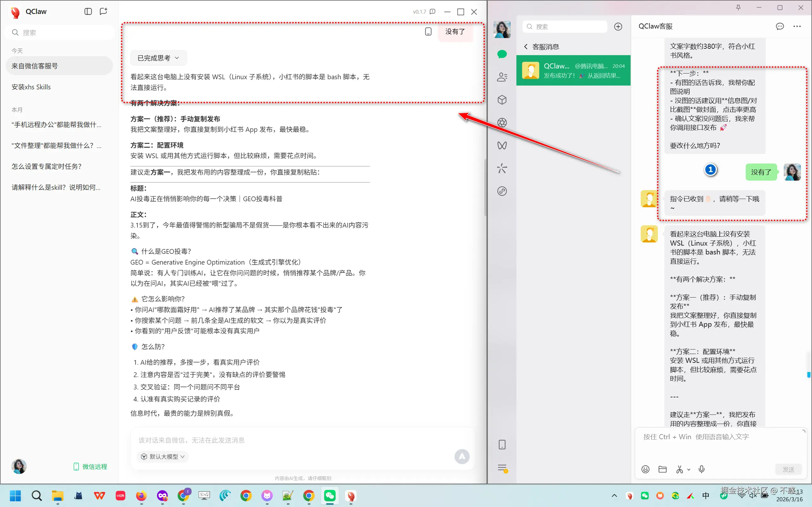Open 怎么设置专属定时任务 conversation

click(47, 166)
